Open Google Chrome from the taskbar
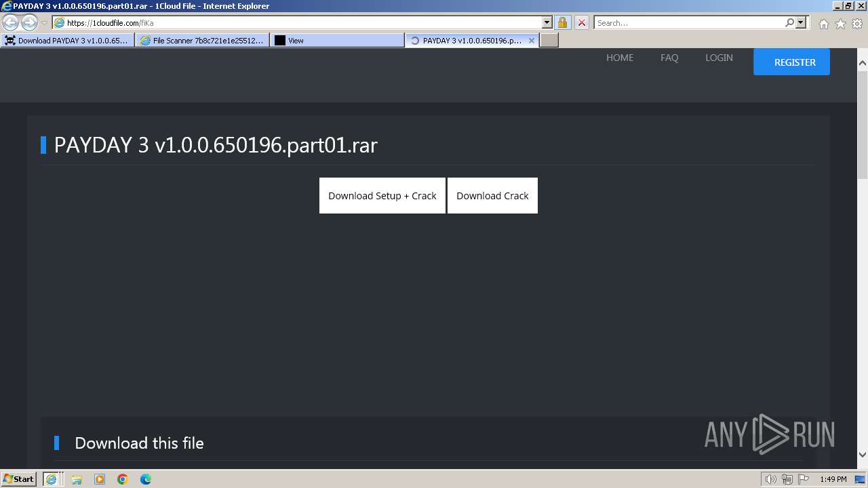 tap(123, 479)
